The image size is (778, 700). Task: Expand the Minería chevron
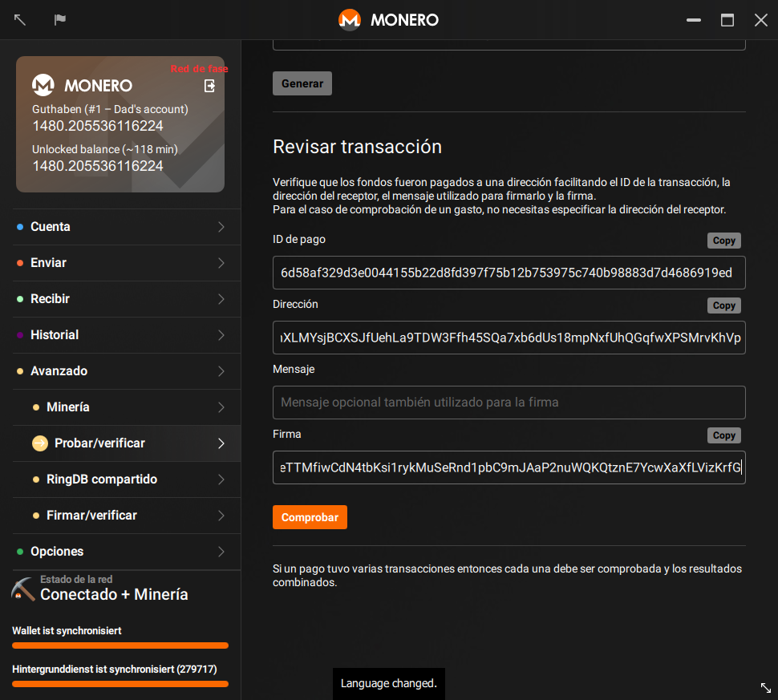pos(221,407)
